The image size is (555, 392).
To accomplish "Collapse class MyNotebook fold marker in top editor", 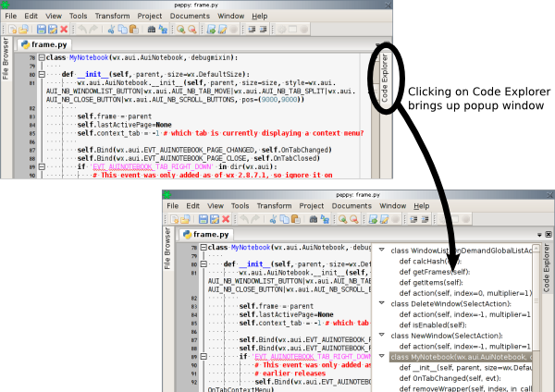I will click(41, 58).
